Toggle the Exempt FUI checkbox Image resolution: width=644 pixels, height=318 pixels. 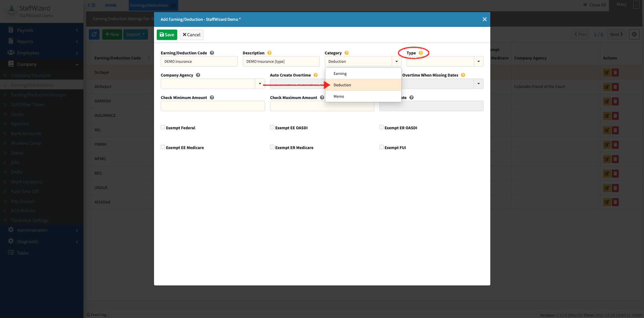click(381, 147)
